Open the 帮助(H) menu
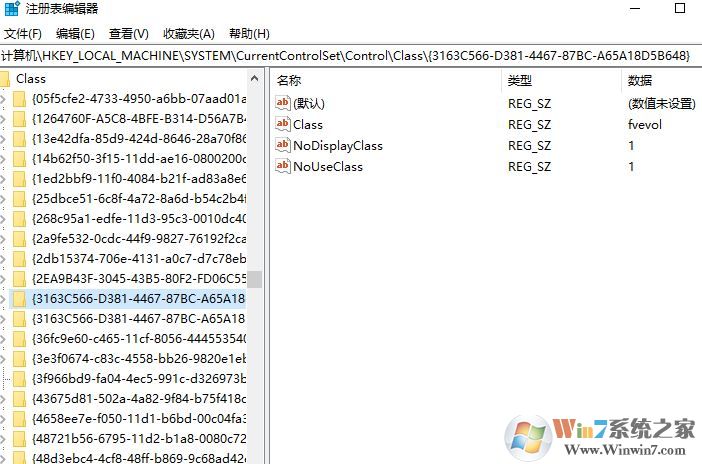702x464 pixels. click(x=249, y=34)
